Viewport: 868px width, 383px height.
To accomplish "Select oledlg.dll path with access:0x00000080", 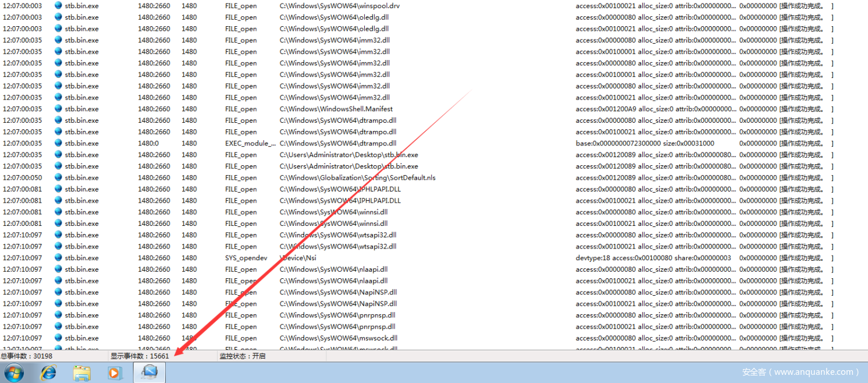I will pos(334,17).
